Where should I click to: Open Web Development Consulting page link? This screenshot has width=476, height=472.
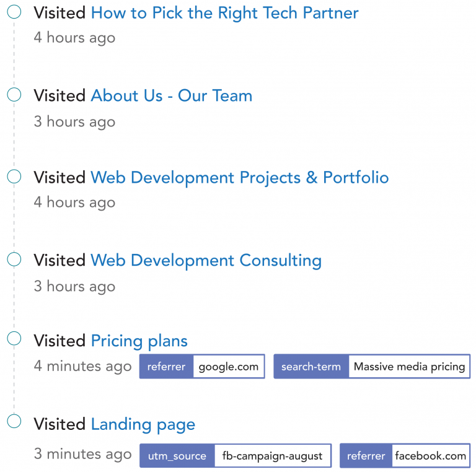[206, 261]
